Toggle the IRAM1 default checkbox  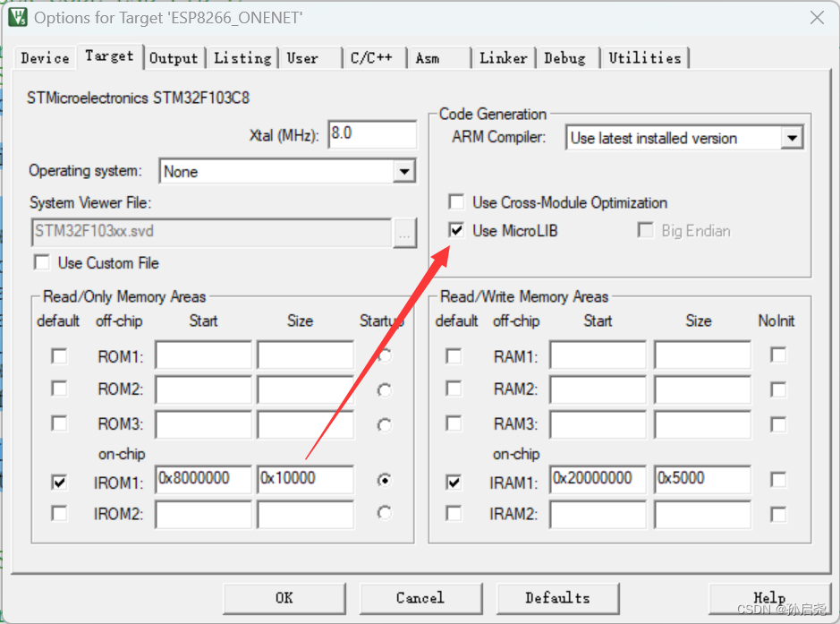pos(454,482)
